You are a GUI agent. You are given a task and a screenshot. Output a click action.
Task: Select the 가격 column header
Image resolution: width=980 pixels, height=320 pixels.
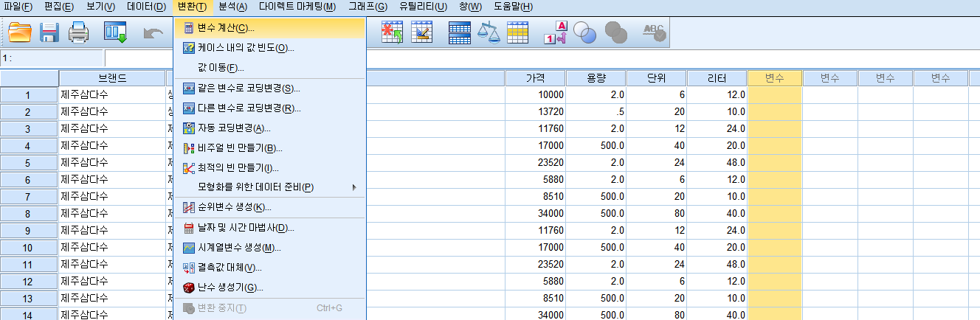click(536, 78)
